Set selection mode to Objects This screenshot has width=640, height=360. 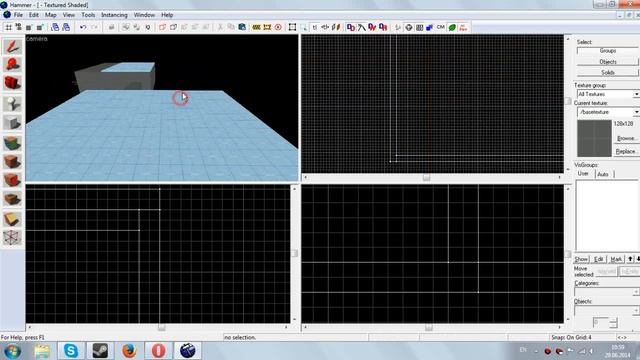click(607, 62)
